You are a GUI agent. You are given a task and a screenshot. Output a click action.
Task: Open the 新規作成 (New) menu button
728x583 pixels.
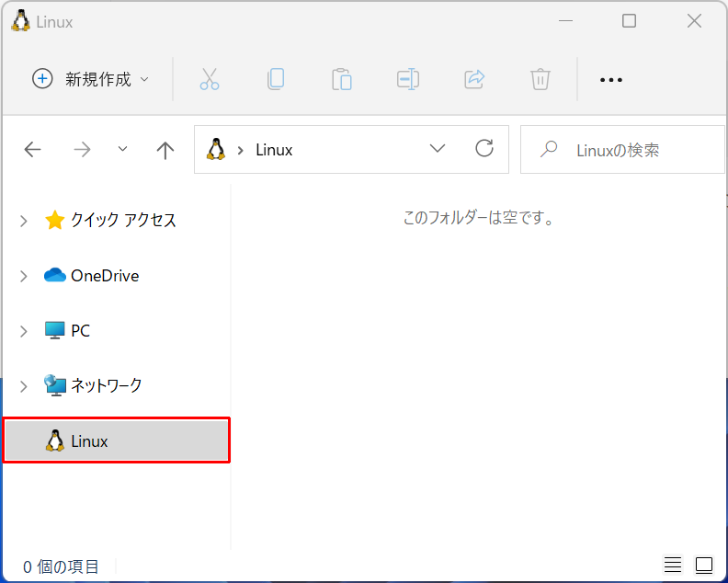[90, 79]
